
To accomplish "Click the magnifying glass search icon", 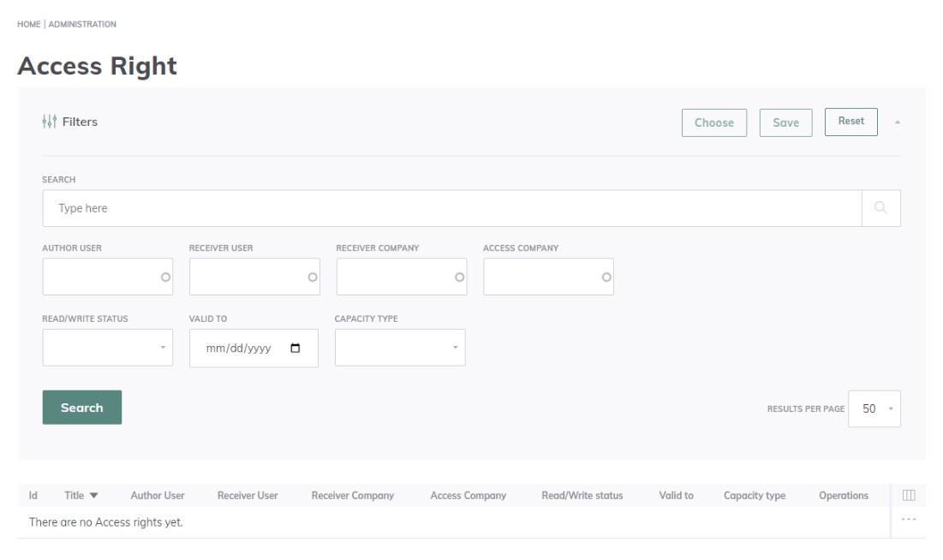I will pos(882,207).
